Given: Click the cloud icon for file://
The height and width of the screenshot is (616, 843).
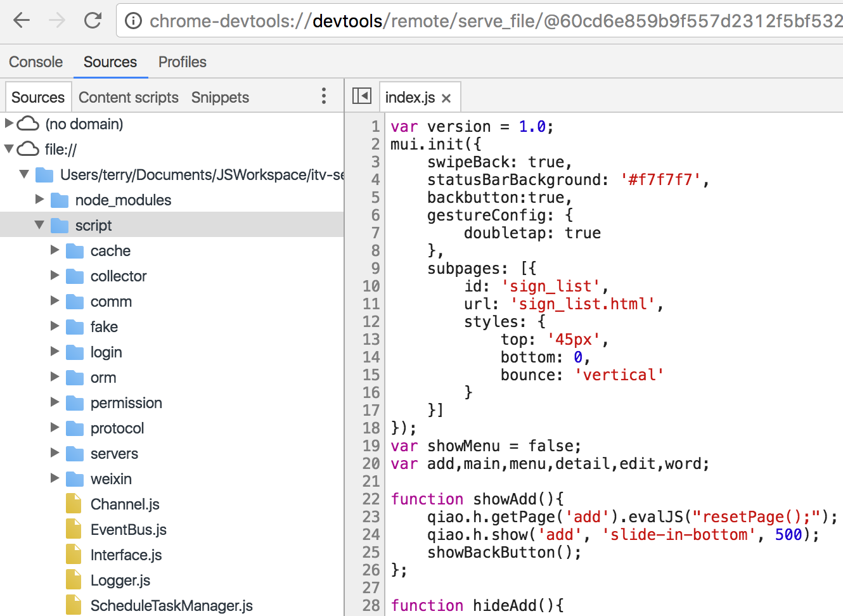Looking at the screenshot, I should coord(28,149).
